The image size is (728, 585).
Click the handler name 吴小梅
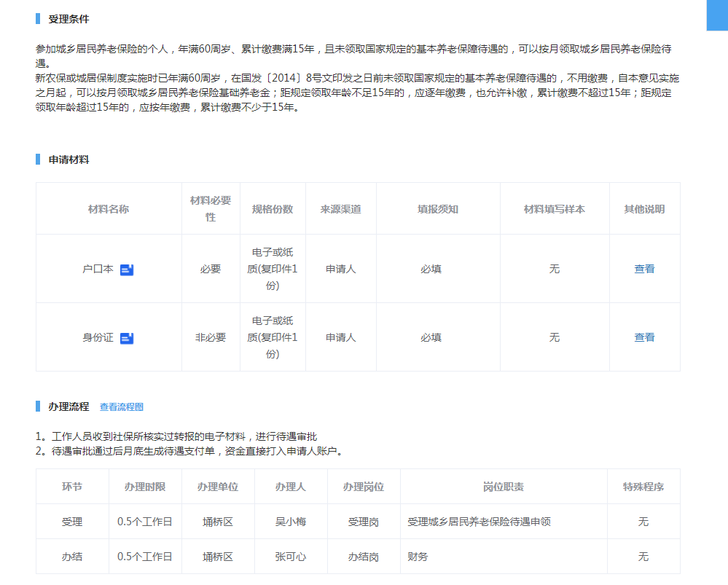tap(291, 522)
